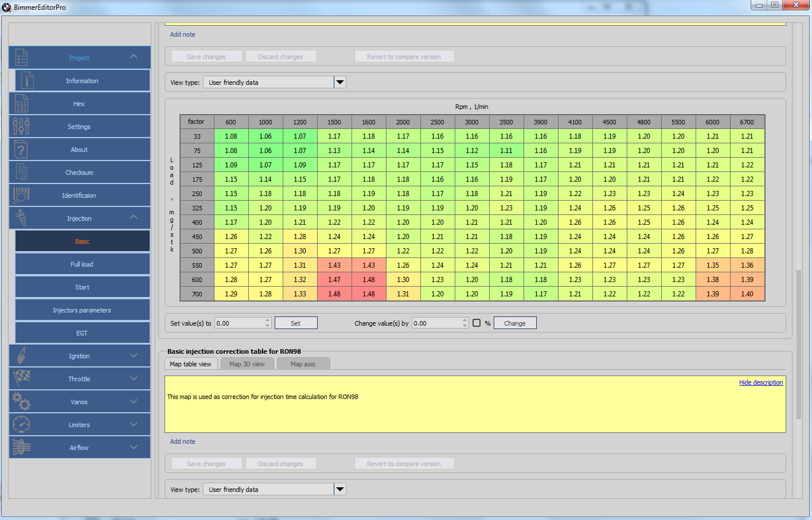Viewport: 812px width, 520px height.
Task: Collapse the Project sidebar section
Action: (134, 57)
